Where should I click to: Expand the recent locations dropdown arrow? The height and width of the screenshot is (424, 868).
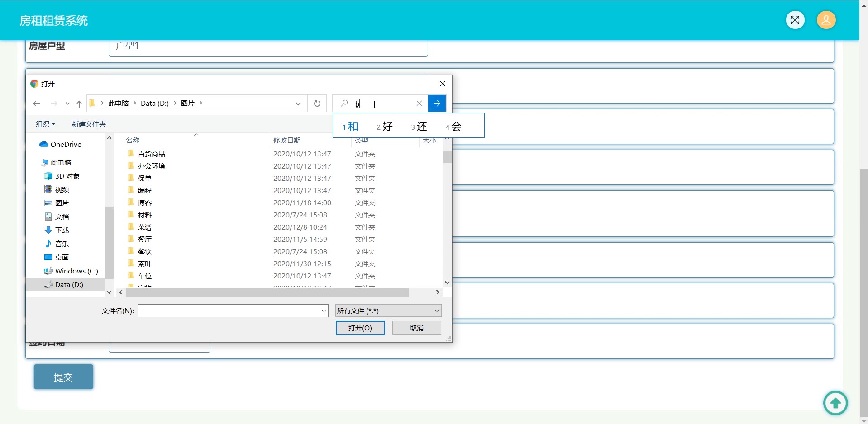[67, 104]
